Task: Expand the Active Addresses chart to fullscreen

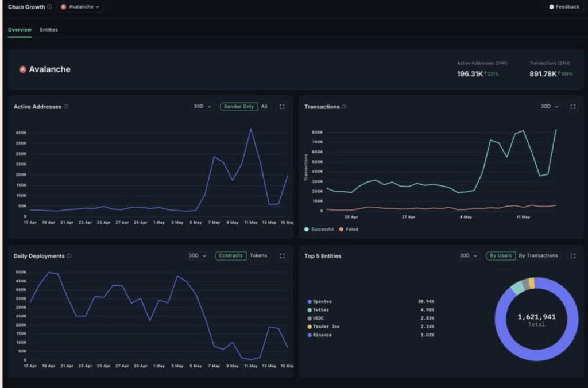Action: click(282, 106)
